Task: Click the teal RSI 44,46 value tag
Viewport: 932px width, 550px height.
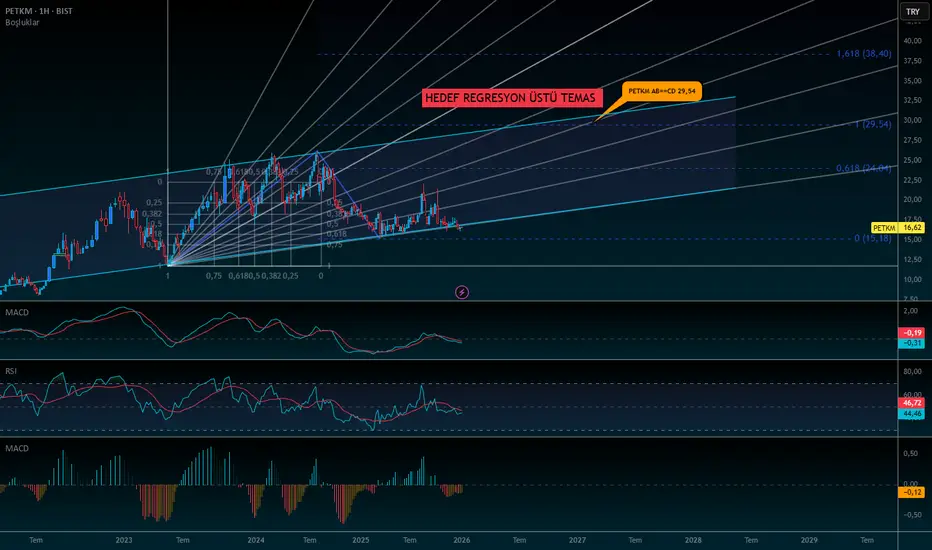Action: pos(911,413)
